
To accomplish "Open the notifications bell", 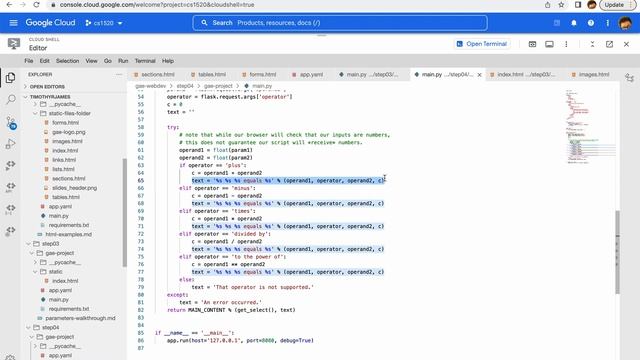I will pyautogui.click(x=574, y=23).
